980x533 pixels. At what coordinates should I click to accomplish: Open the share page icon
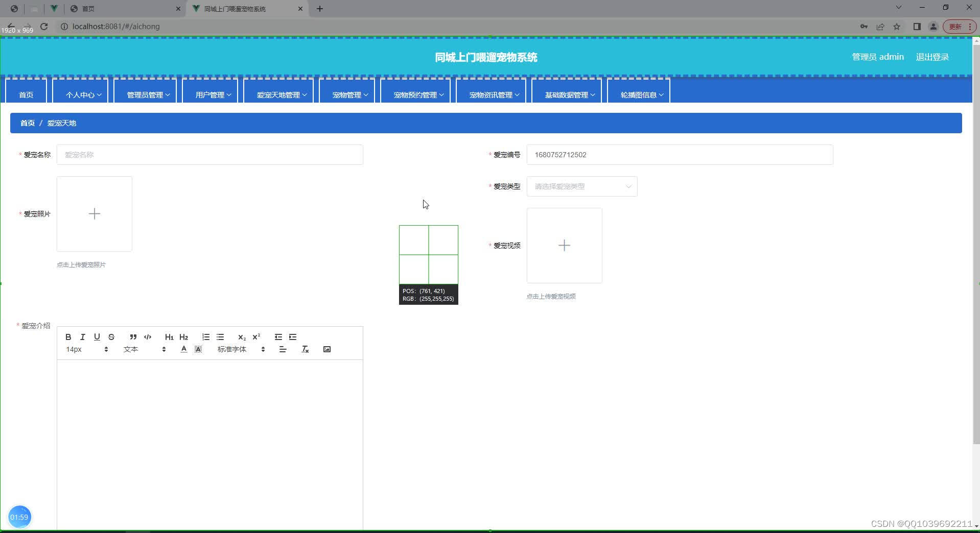coord(880,27)
